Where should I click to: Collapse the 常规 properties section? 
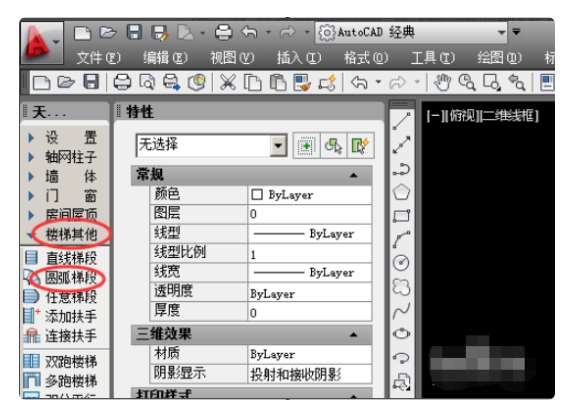[353, 175]
